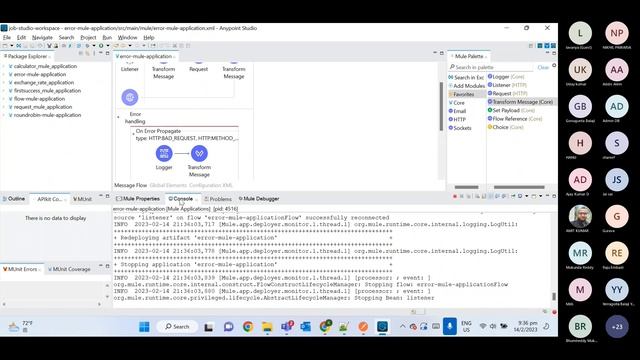
Task: Expand request_mule_application project
Action: click(4, 107)
